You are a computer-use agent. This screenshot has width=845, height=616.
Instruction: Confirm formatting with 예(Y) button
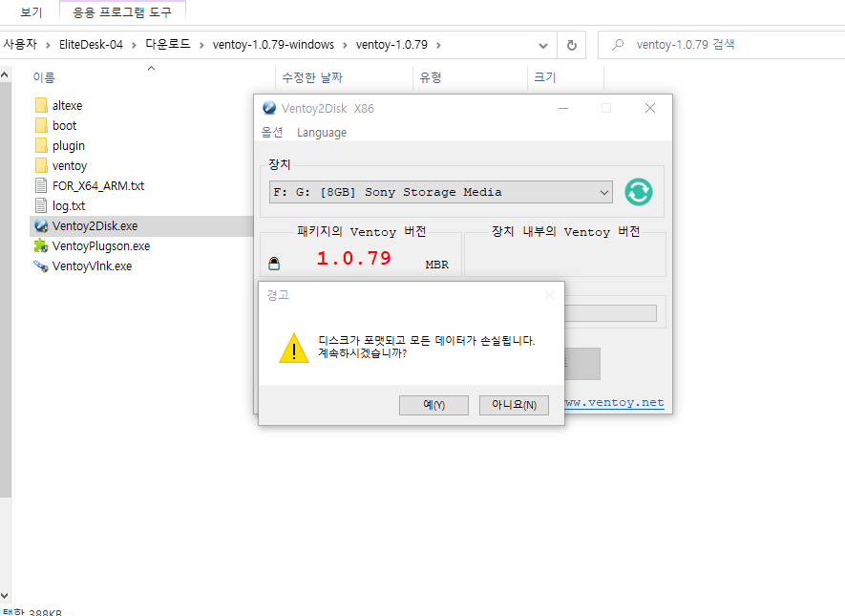pos(433,405)
